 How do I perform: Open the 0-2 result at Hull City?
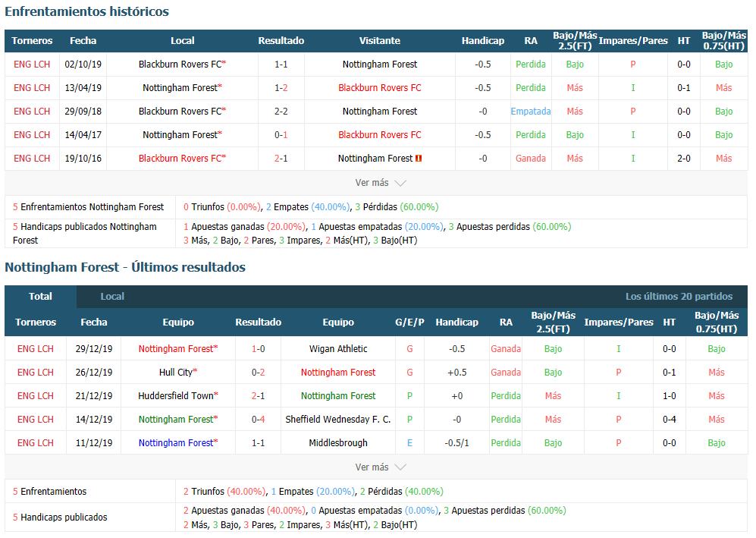(258, 373)
